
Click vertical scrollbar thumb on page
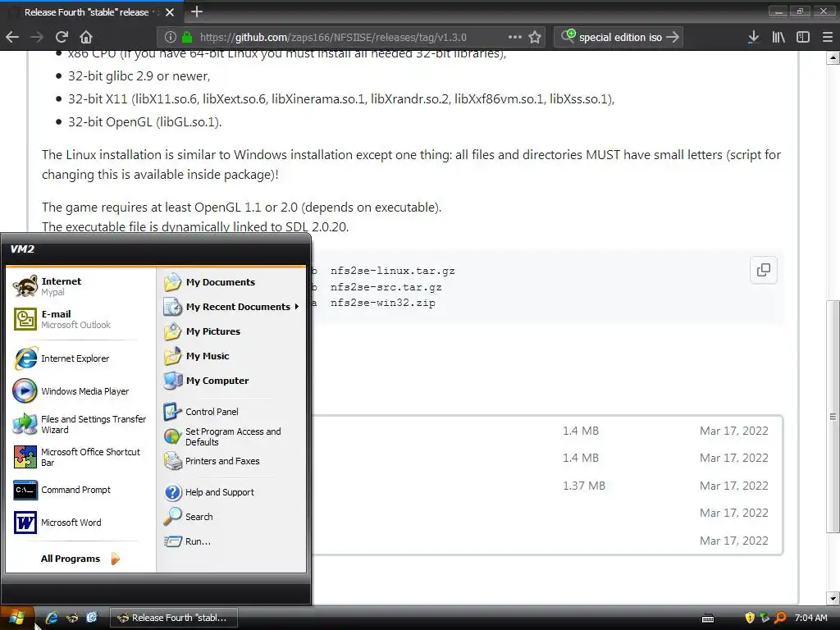833,416
